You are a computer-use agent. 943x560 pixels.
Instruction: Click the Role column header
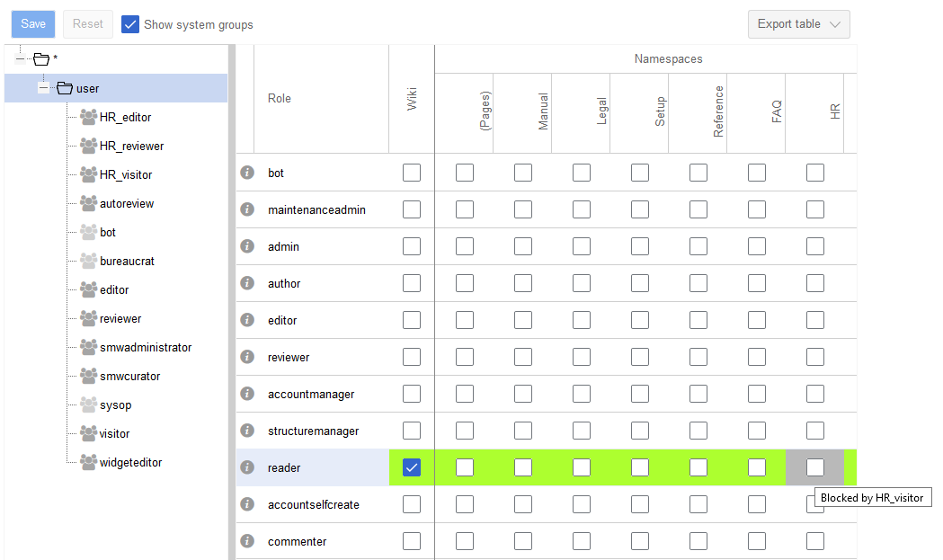point(280,99)
